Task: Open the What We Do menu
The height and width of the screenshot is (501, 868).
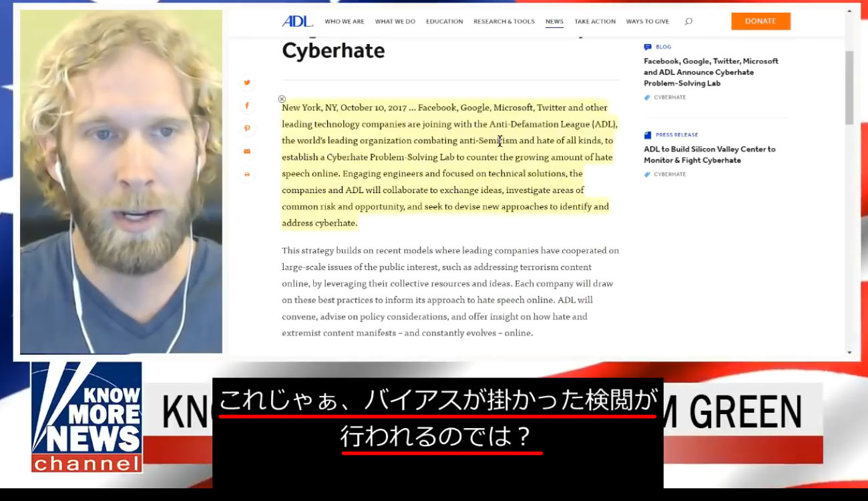Action: tap(395, 21)
